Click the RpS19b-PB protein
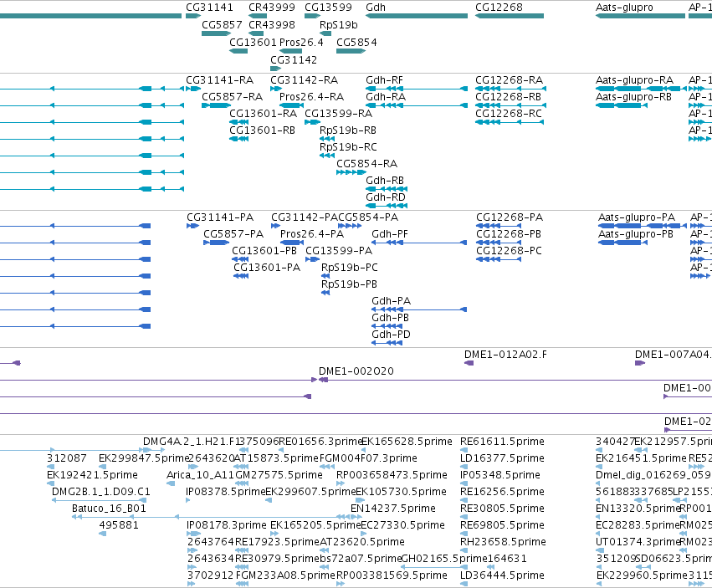The height and width of the screenshot is (588, 712). click(325, 293)
